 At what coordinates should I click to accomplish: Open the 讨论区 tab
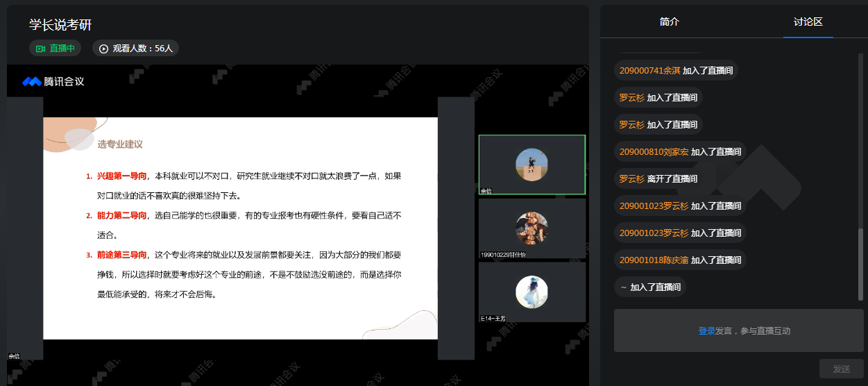click(x=808, y=22)
